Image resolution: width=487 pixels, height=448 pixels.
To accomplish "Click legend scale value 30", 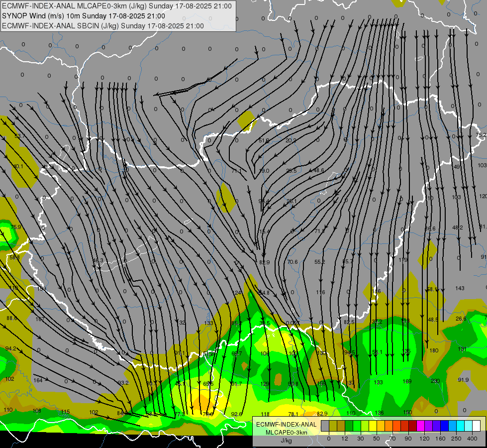I will [x=360, y=439].
